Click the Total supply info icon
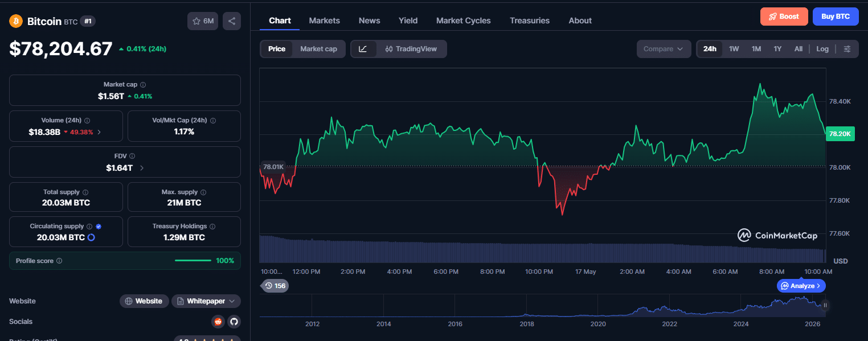This screenshot has height=341, width=868. click(85, 192)
